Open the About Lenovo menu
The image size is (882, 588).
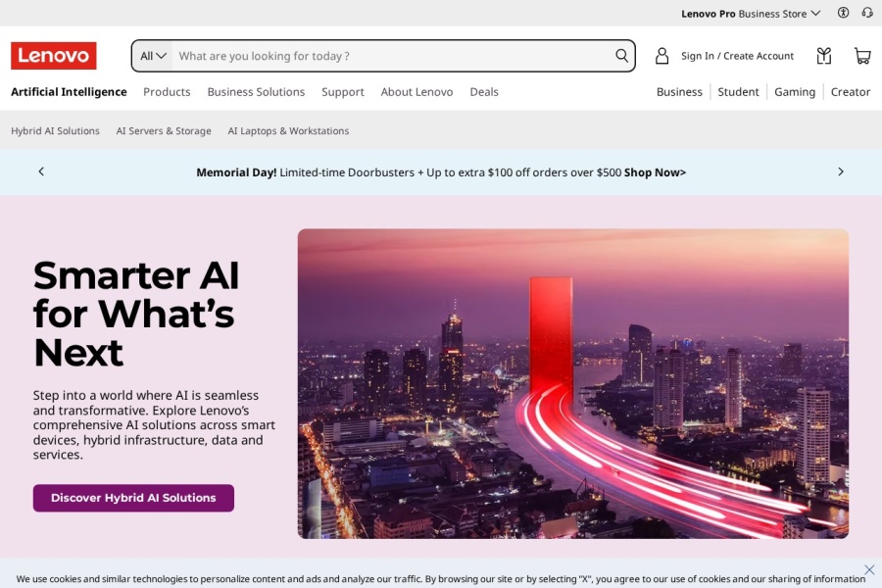pyautogui.click(x=416, y=92)
